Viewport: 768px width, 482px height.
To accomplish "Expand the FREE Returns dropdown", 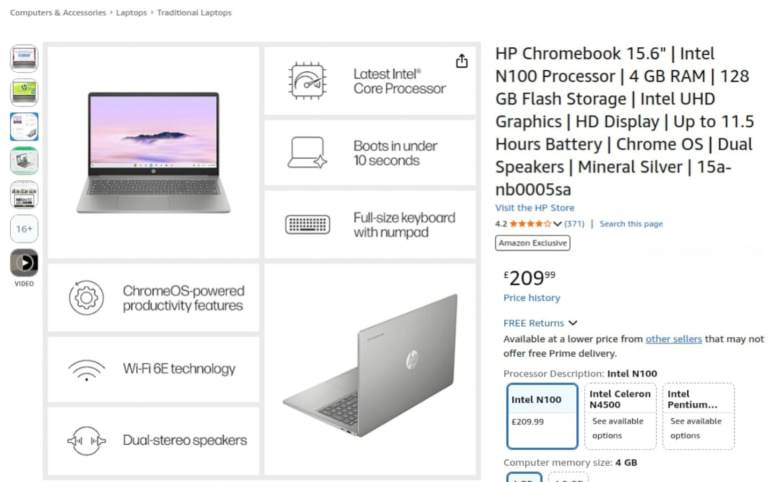I will click(573, 323).
